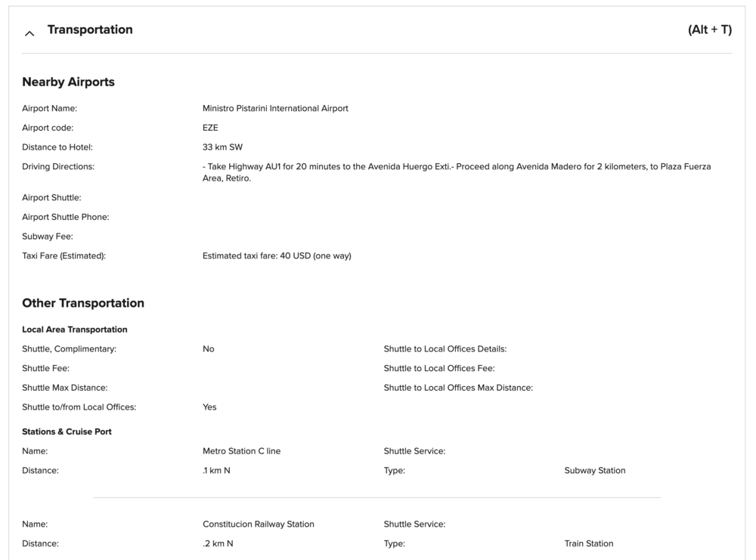Image resolution: width=756 pixels, height=560 pixels.
Task: Click the Constitucion Railway Station name
Action: pos(259,524)
